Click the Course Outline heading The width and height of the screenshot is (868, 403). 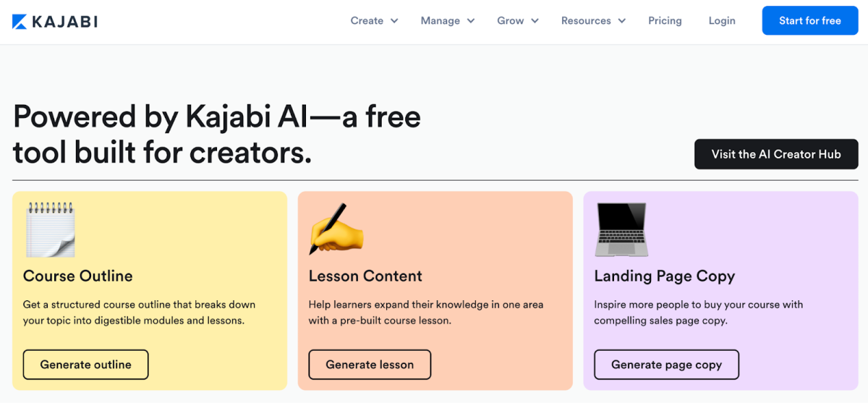[x=78, y=276]
